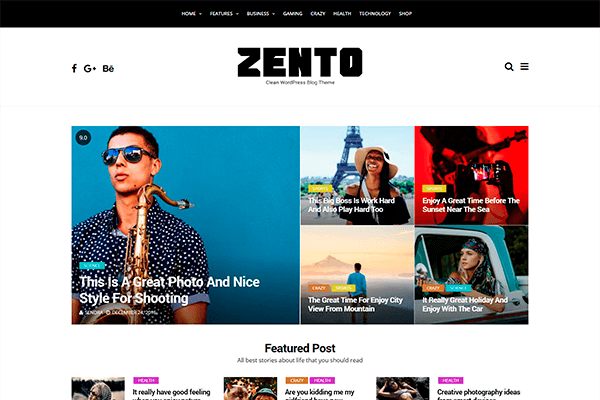Click the search magnifier icon
The width and height of the screenshot is (600, 400).
pyautogui.click(x=509, y=67)
